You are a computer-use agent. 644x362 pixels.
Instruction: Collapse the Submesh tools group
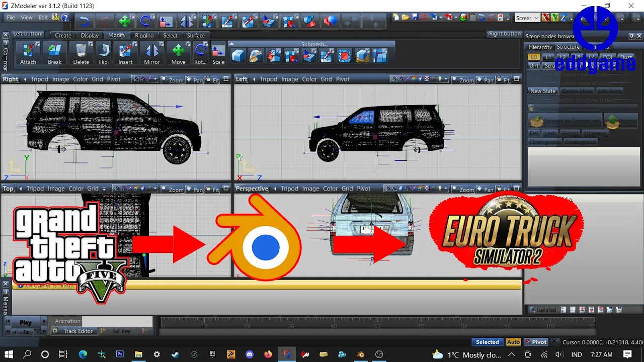[x=231, y=44]
